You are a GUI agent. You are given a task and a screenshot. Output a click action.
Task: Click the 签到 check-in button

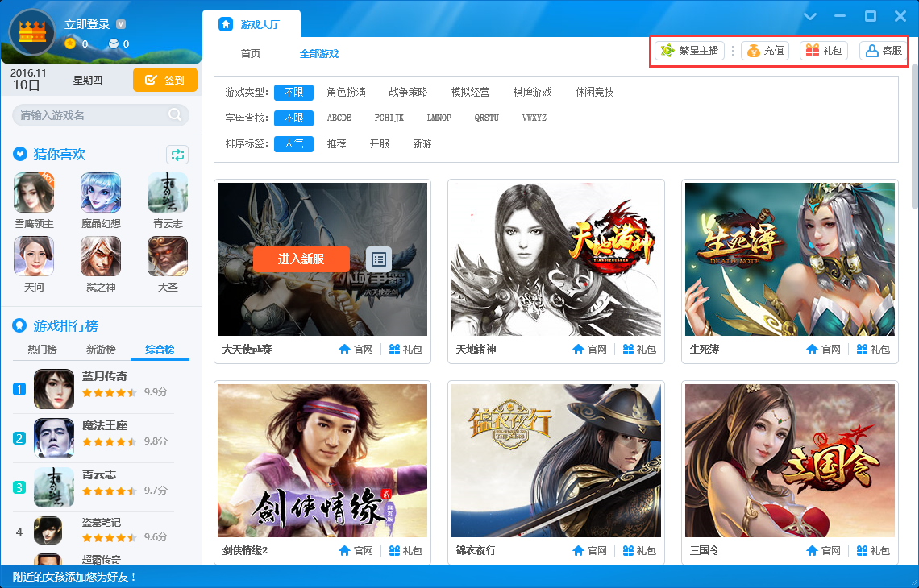click(x=164, y=81)
